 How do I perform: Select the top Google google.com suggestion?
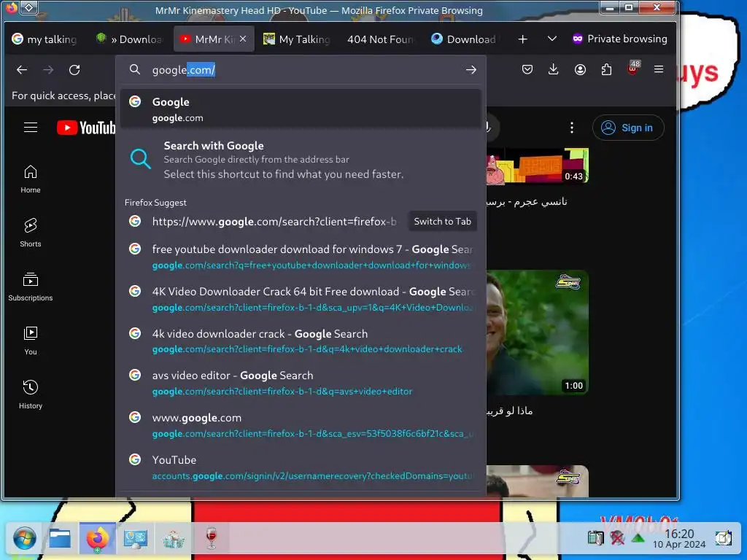click(x=300, y=109)
